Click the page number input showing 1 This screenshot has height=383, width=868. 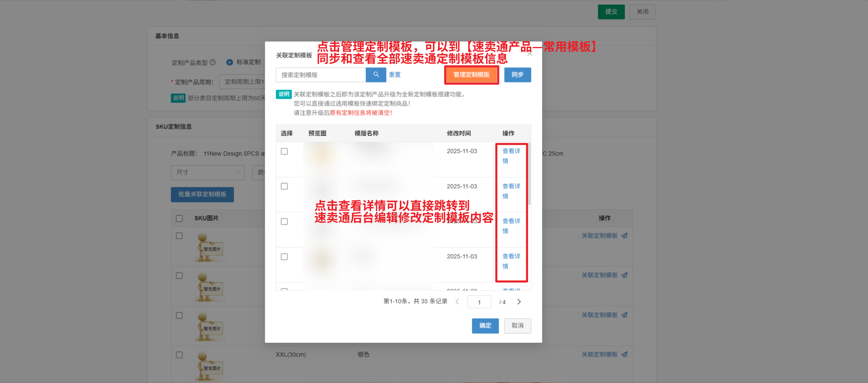tap(479, 302)
